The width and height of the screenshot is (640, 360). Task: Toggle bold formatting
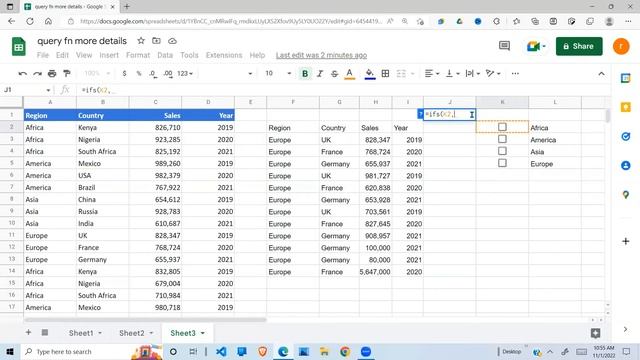pyautogui.click(x=305, y=73)
